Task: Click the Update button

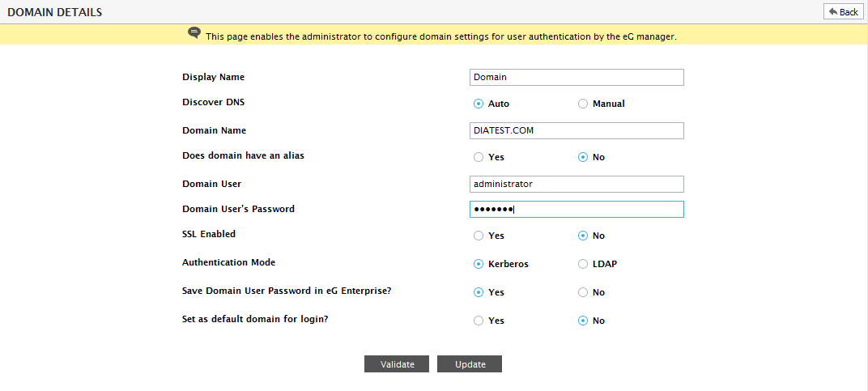Action: [470, 363]
